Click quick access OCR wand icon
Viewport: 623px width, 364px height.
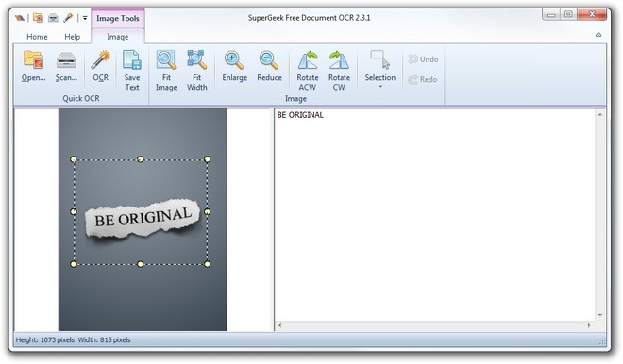(x=68, y=18)
